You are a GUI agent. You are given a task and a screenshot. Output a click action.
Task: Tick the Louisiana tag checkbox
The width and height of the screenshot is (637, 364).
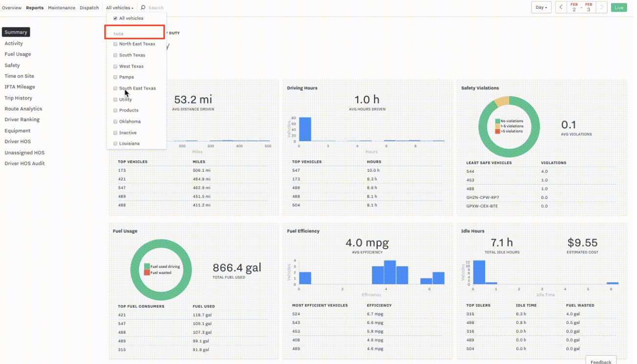click(115, 143)
